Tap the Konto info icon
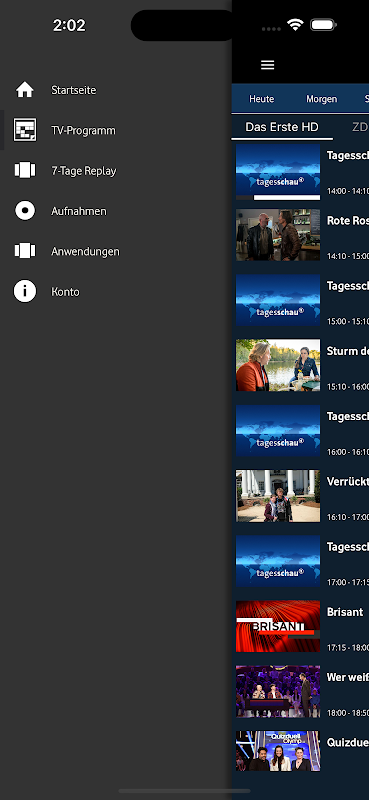The image size is (369, 800). [24, 291]
